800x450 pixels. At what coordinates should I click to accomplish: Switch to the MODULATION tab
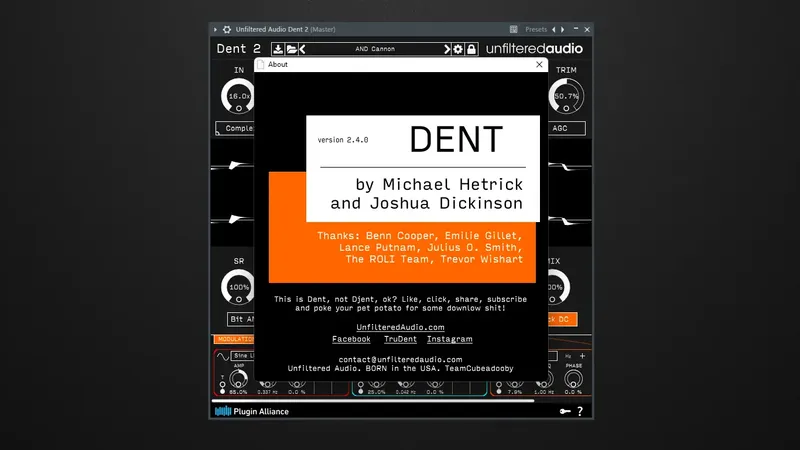pyautogui.click(x=234, y=339)
